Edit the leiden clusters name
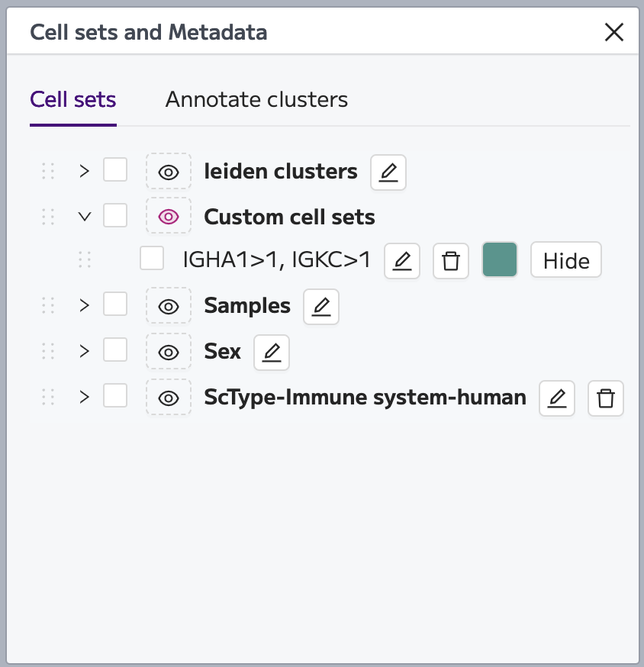Image resolution: width=644 pixels, height=667 pixels. coord(388,172)
